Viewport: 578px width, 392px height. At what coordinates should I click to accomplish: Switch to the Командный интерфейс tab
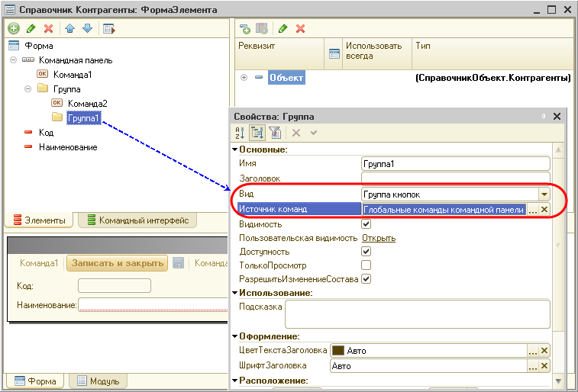[137, 220]
